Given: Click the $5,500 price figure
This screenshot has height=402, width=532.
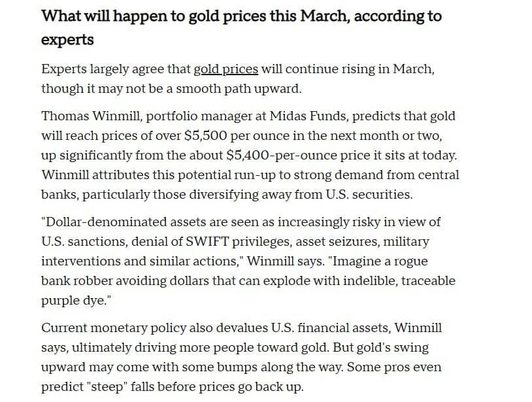Looking at the screenshot, I should coord(205,136).
